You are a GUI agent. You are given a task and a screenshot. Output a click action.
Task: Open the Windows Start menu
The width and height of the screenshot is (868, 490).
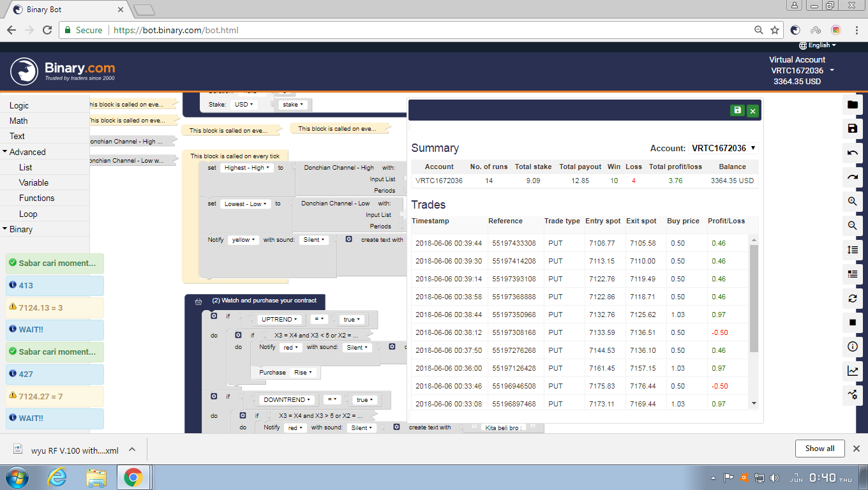(x=16, y=477)
